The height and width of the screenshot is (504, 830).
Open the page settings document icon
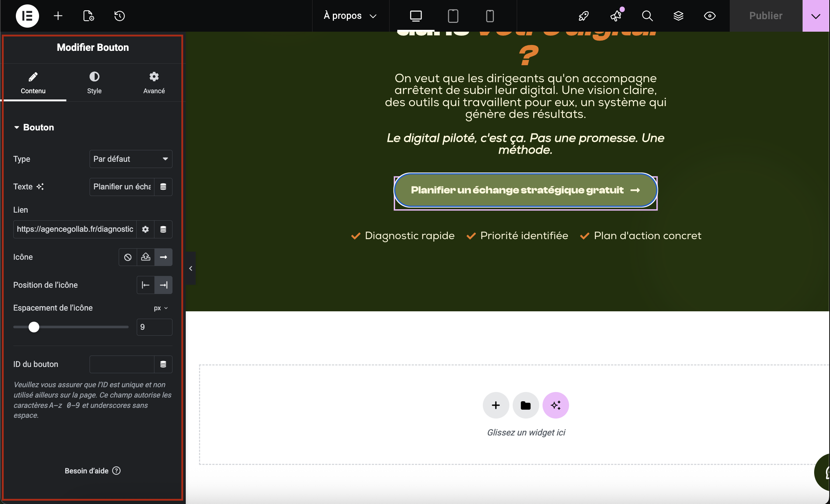coord(88,16)
